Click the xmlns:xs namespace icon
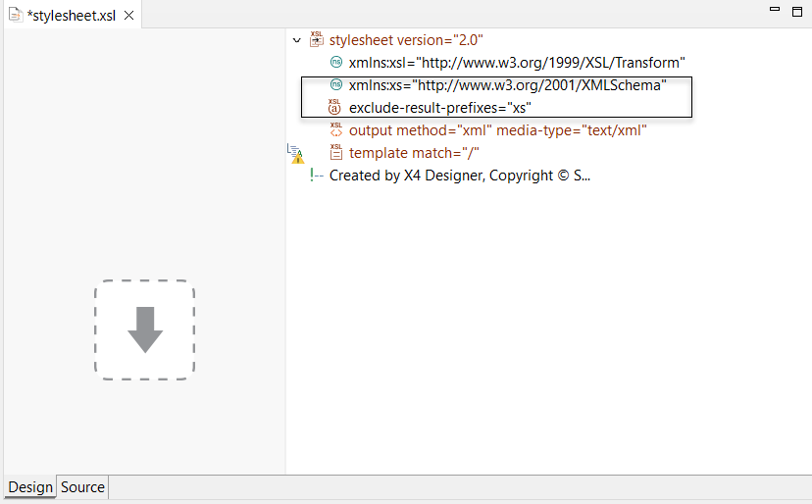Image resolution: width=812 pixels, height=504 pixels. point(336,85)
